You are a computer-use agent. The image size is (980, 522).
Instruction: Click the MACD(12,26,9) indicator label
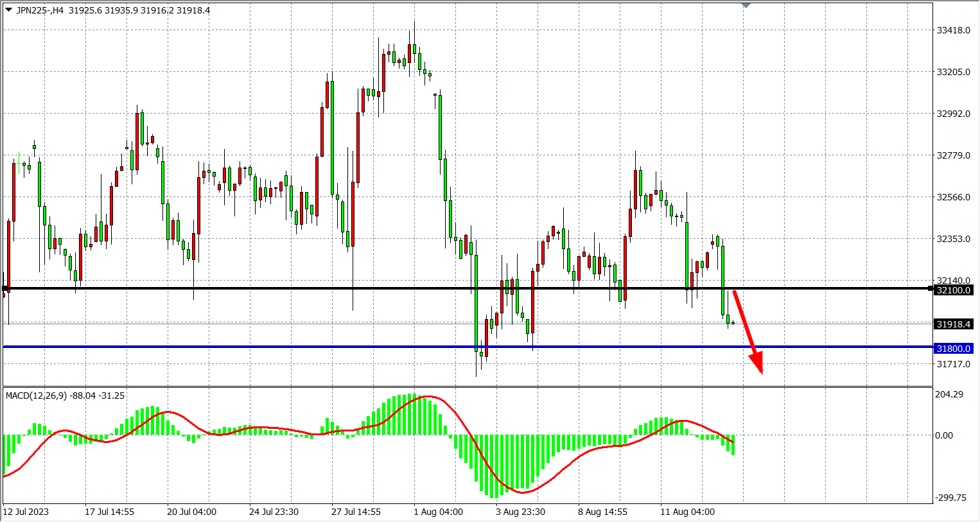tap(65, 396)
